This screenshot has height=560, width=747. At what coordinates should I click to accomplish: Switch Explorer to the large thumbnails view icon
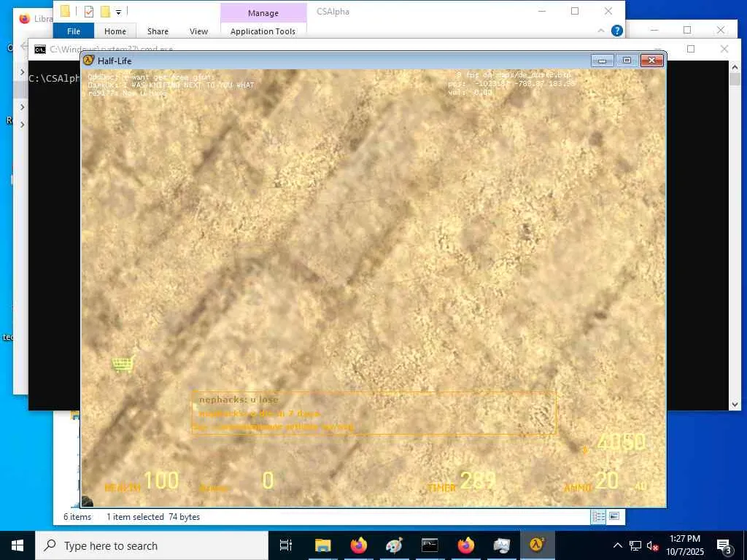614,517
